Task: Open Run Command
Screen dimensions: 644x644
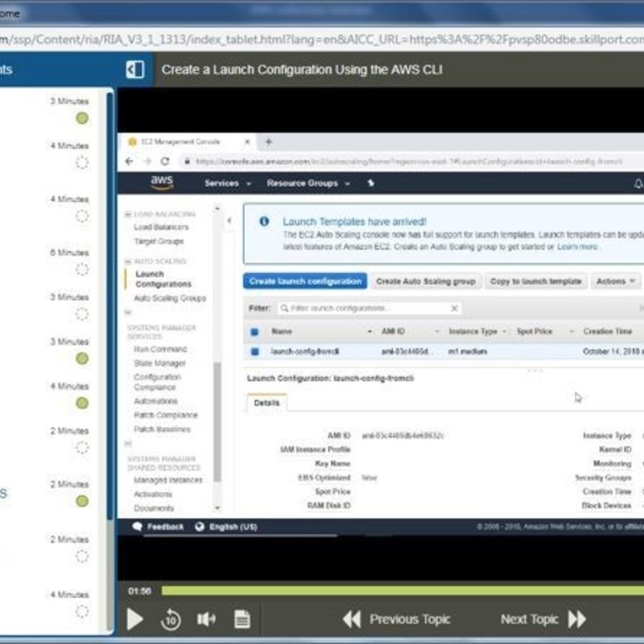Action: tap(160, 349)
